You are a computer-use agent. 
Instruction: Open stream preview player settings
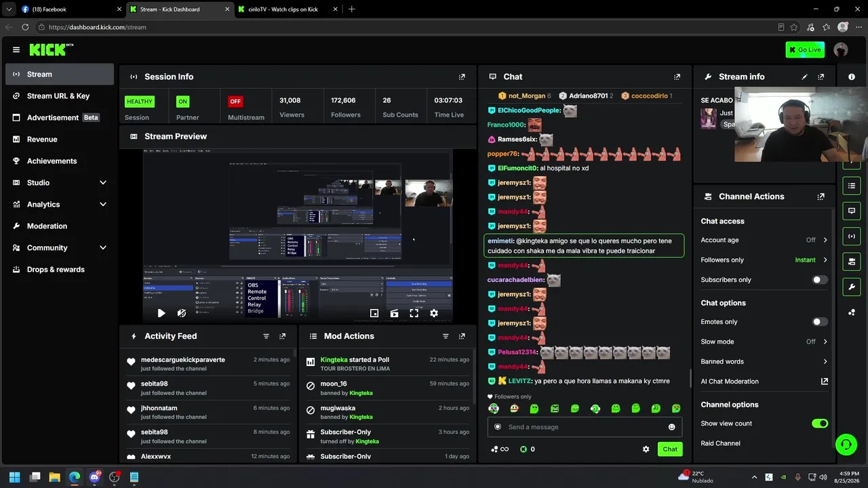tap(434, 313)
